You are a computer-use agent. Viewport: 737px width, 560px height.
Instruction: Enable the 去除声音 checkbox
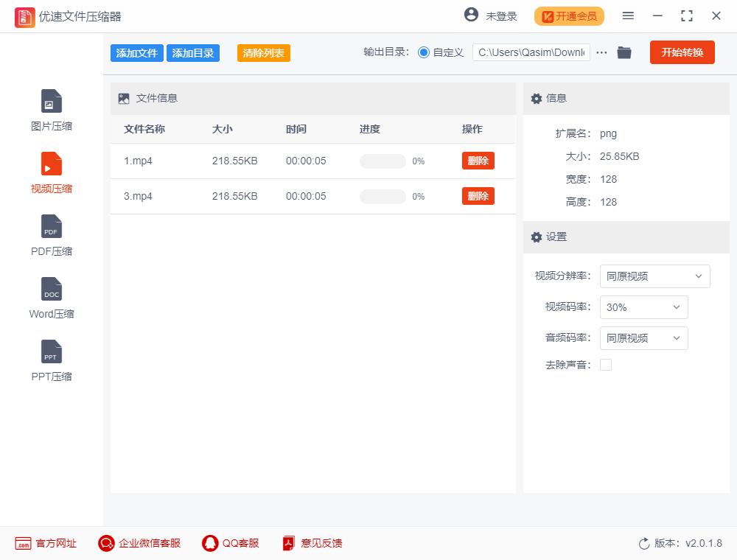[x=606, y=364]
